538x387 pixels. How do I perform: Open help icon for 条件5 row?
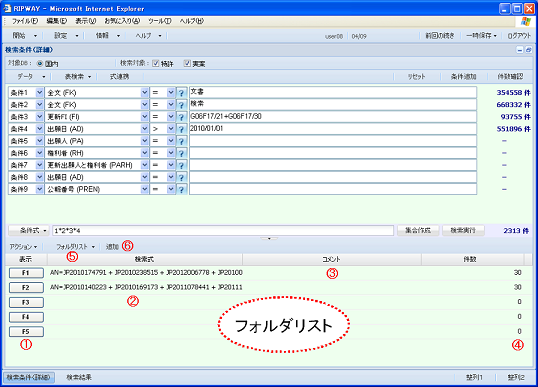[x=182, y=141]
